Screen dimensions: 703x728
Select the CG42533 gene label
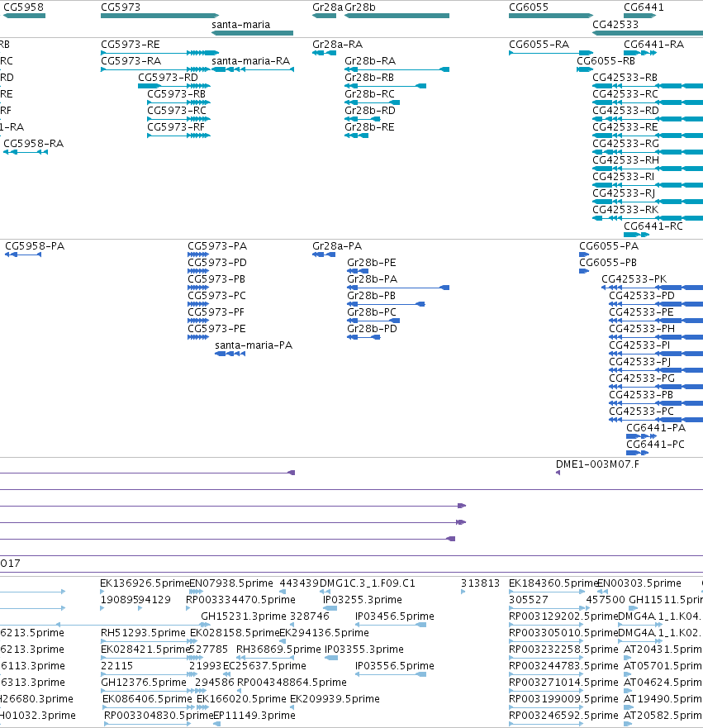[x=615, y=25]
